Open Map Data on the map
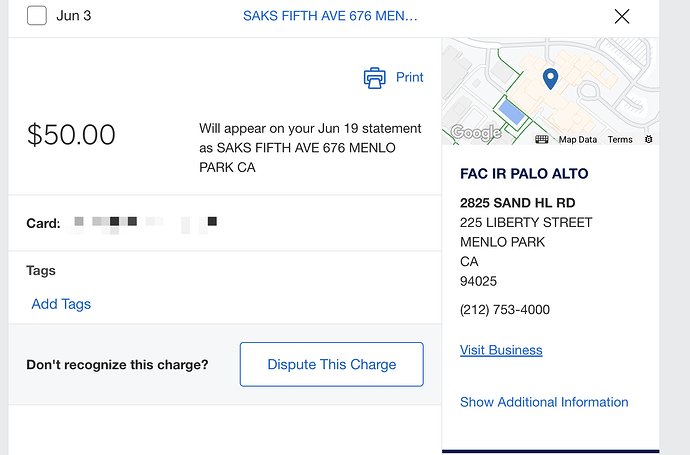 click(578, 140)
